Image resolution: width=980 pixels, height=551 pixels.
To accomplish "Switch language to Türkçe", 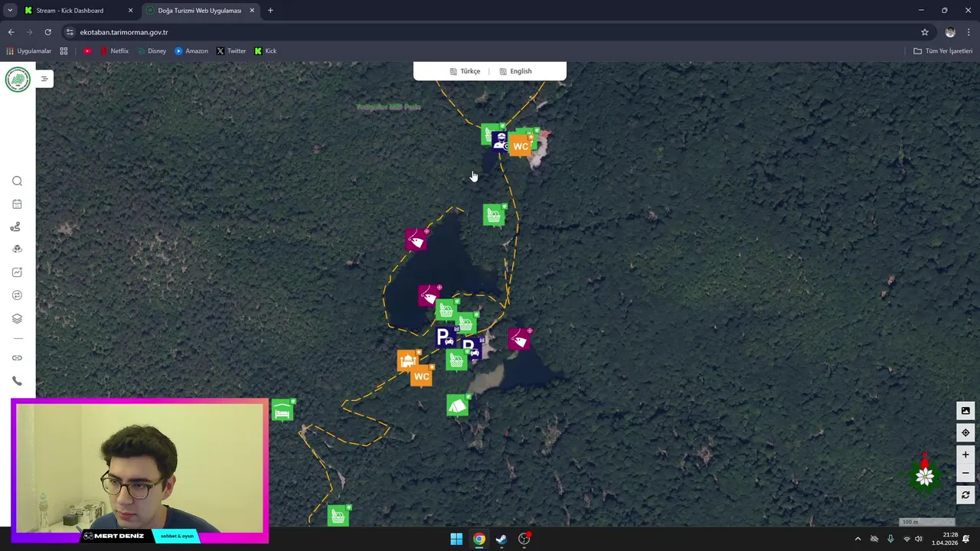I will point(465,71).
